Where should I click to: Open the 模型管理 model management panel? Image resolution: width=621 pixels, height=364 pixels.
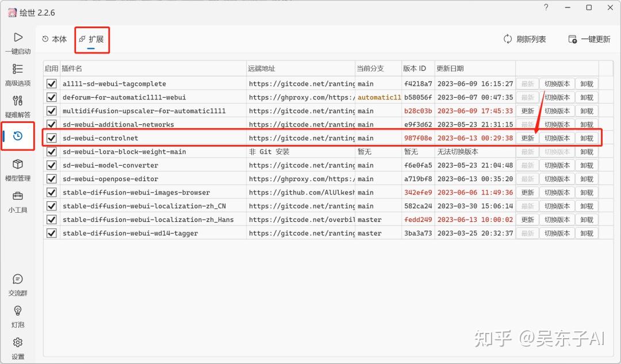pyautogui.click(x=18, y=168)
